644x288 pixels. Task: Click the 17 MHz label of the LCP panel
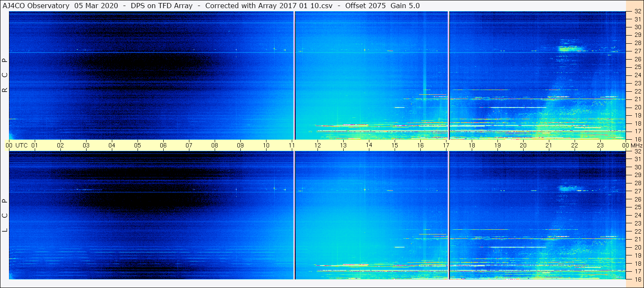pyautogui.click(x=638, y=271)
